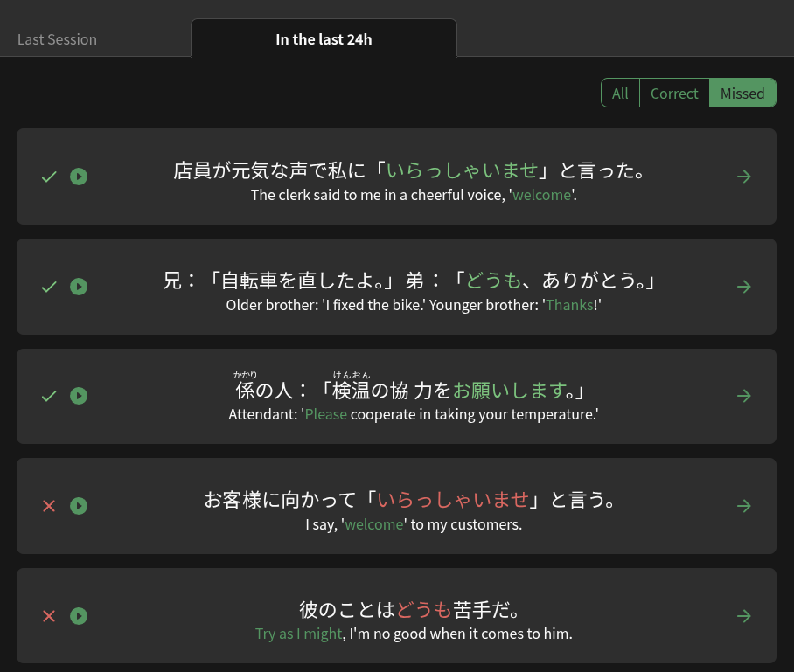
Task: Play audio for the bike repair sentence
Action: click(x=79, y=287)
